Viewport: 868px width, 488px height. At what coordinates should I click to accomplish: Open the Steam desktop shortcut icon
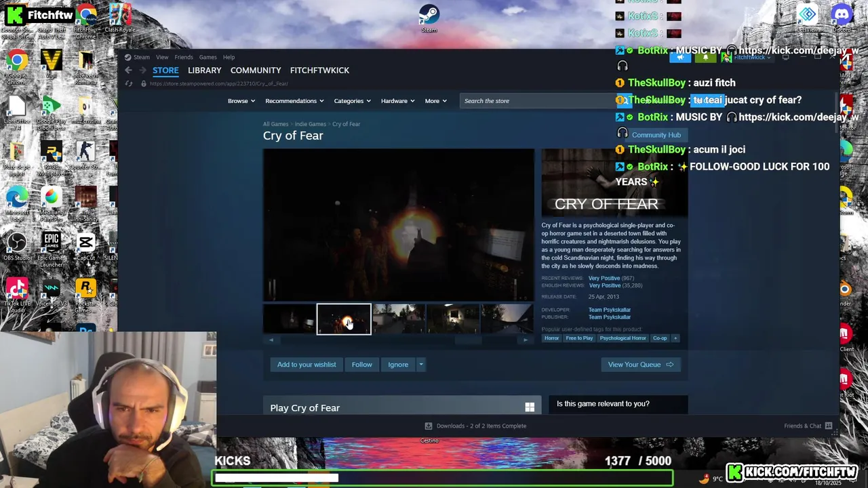click(429, 18)
